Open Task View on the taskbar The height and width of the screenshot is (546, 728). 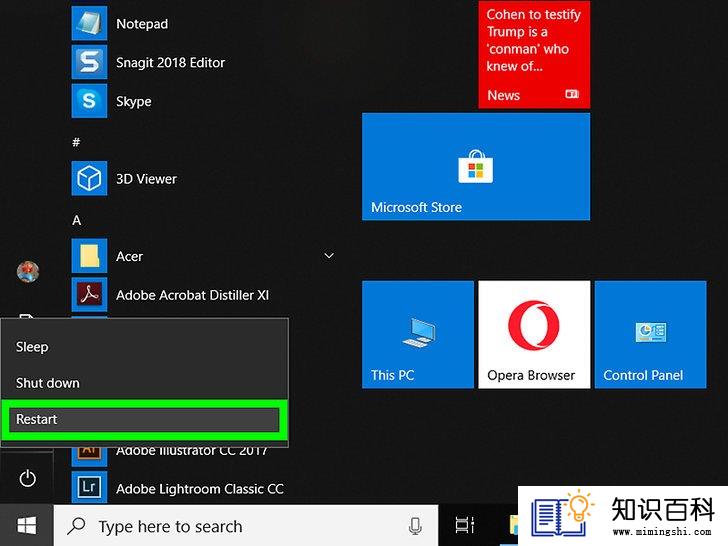pos(465,525)
